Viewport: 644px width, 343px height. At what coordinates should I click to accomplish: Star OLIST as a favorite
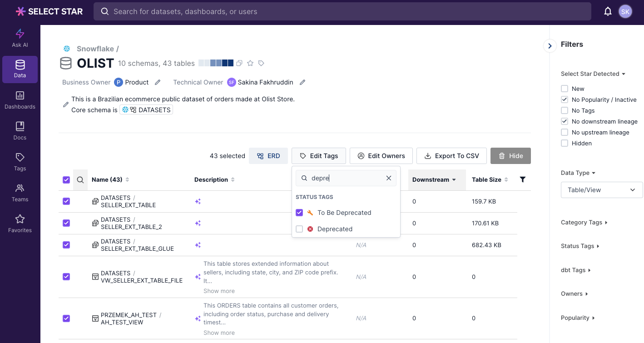click(250, 63)
